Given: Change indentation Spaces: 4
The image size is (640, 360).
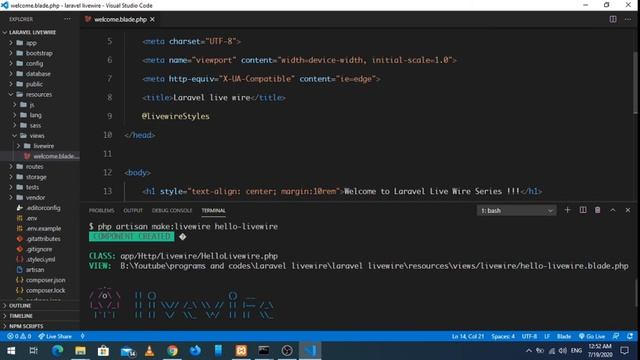Looking at the screenshot, I should pyautogui.click(x=503, y=336).
